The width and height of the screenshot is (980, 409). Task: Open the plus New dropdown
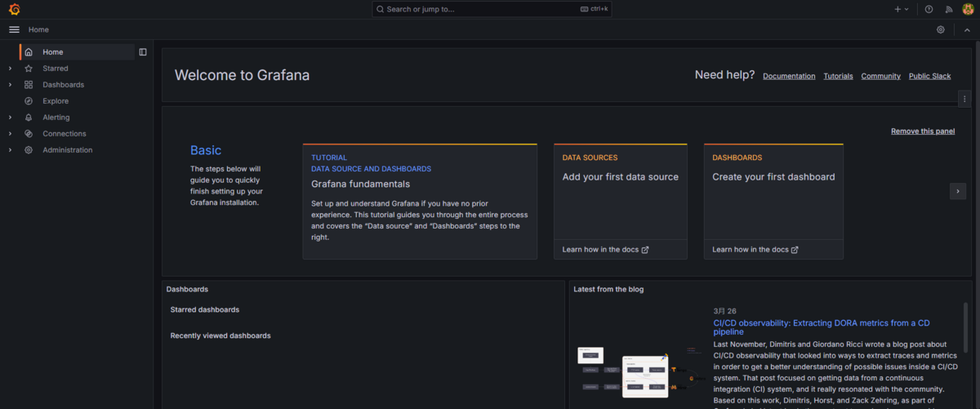coord(901,9)
